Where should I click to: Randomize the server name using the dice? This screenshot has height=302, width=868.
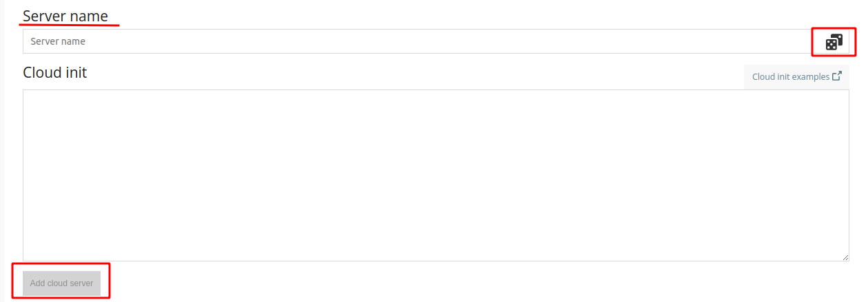[x=834, y=42]
